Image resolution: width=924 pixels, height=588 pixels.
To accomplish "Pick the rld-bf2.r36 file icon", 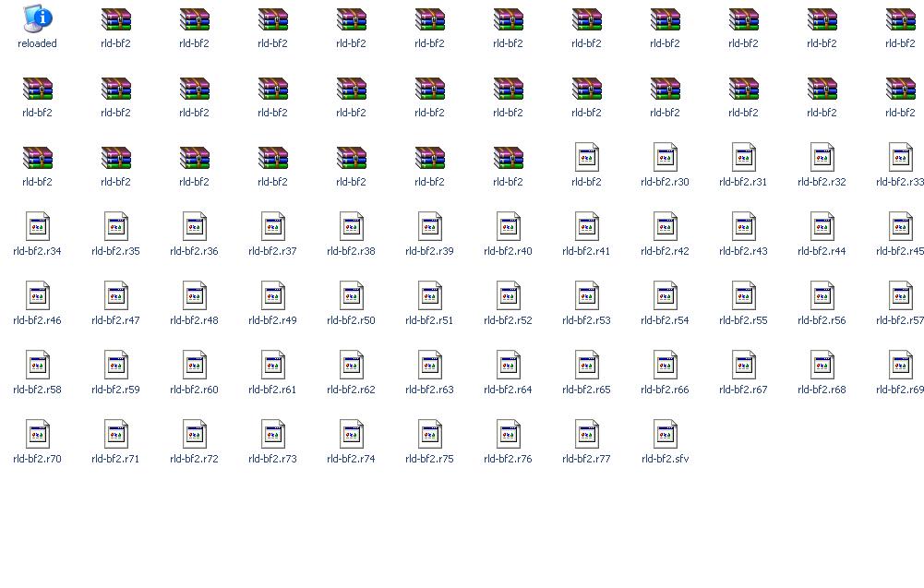I will [194, 226].
